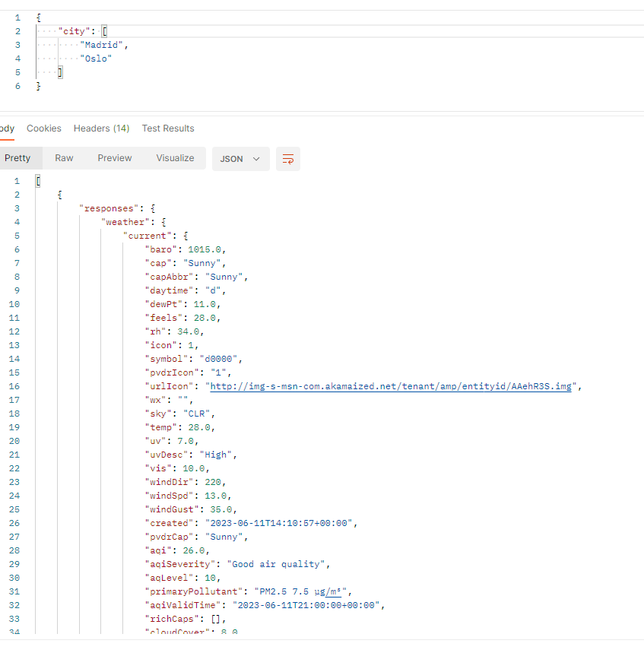This screenshot has width=644, height=653.
Task: Toggle the word wrap icon button
Action: pyautogui.click(x=288, y=159)
